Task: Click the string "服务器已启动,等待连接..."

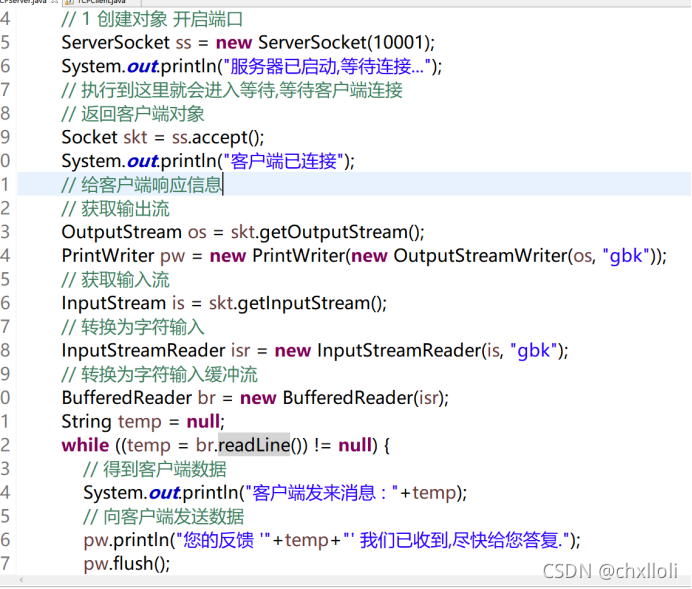Action: 327,67
